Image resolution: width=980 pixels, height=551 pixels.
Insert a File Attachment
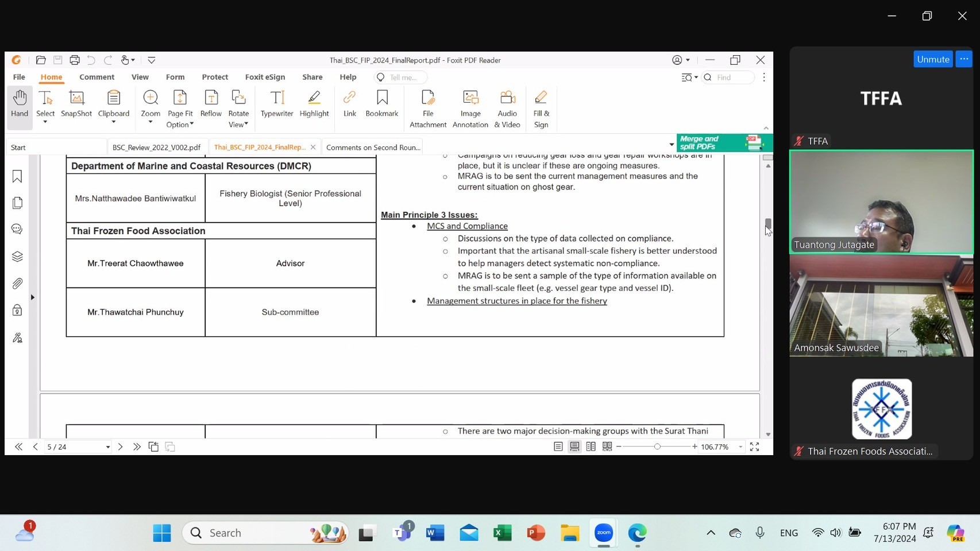click(428, 108)
